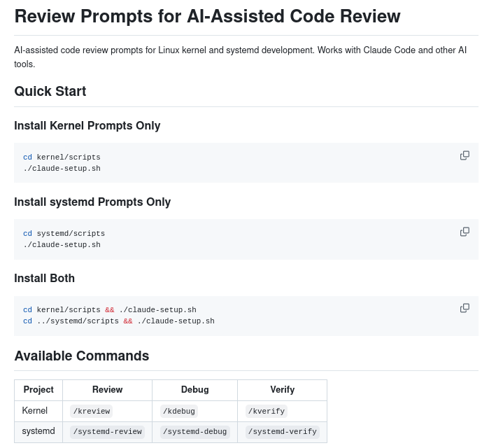The width and height of the screenshot is (489, 448).
Task: Click the /systemd-debug command code
Action: (x=195, y=432)
